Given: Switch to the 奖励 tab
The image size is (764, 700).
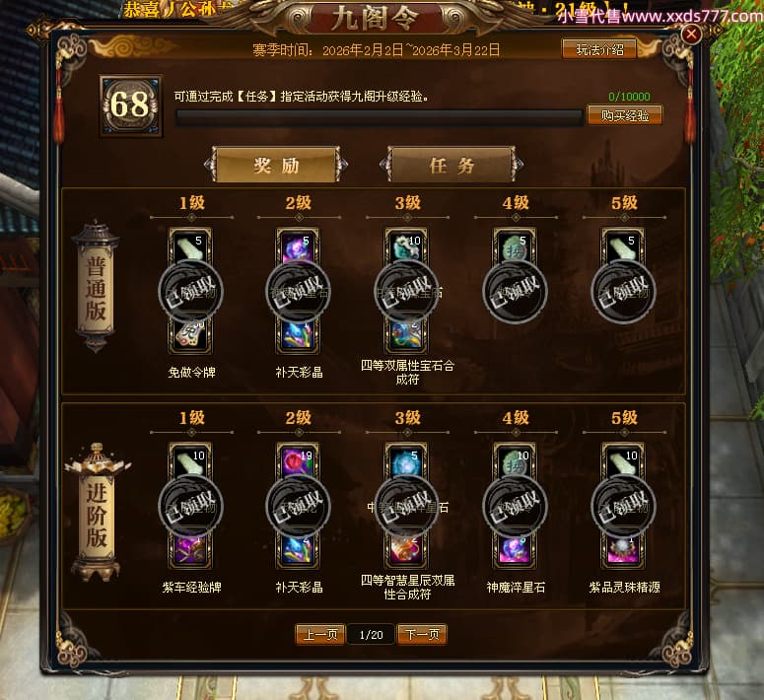Looking at the screenshot, I should tap(276, 166).
